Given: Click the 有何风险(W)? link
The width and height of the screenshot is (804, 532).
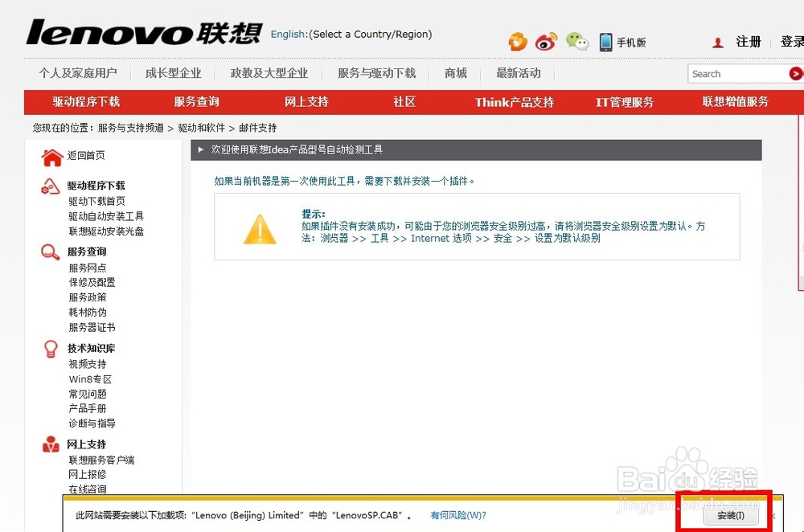Looking at the screenshot, I should click(x=458, y=515).
